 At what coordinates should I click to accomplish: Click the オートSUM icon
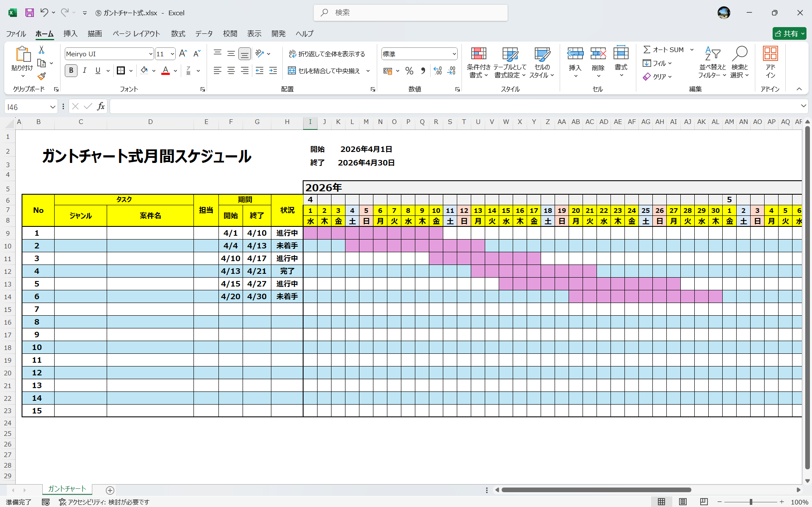pos(665,50)
